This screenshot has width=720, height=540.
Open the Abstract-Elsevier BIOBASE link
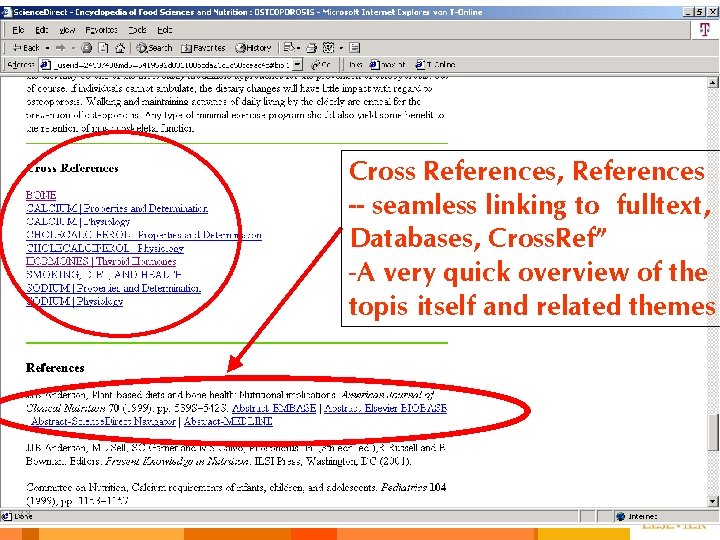point(386,408)
